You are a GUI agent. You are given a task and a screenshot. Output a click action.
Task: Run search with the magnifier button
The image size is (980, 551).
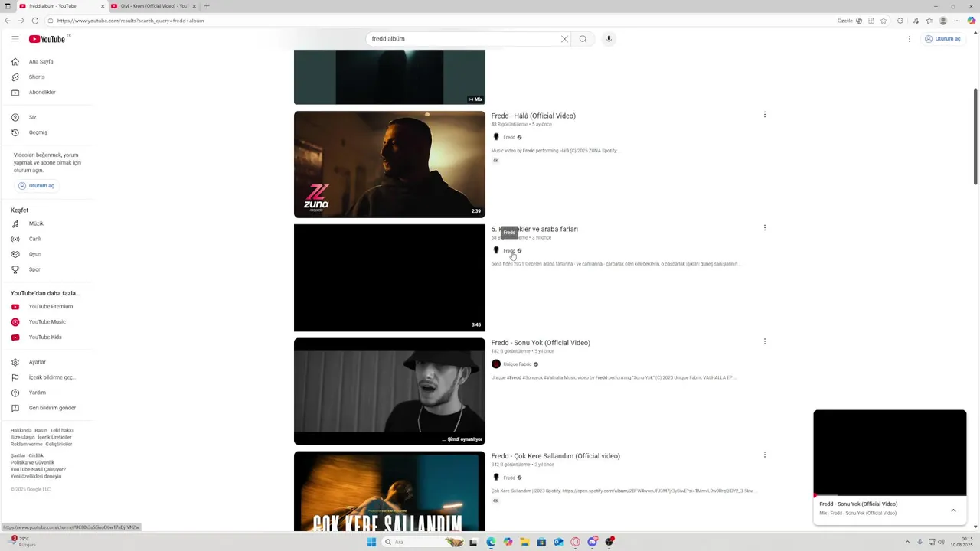(583, 39)
